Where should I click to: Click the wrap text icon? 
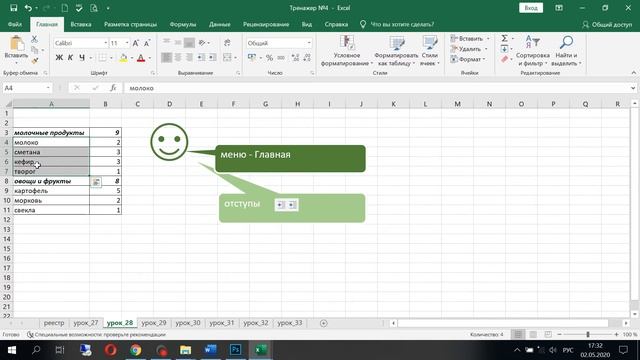(227, 42)
